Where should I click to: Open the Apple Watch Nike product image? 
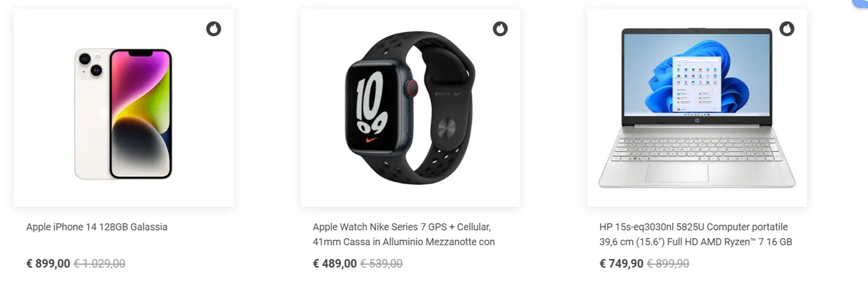tap(410, 108)
